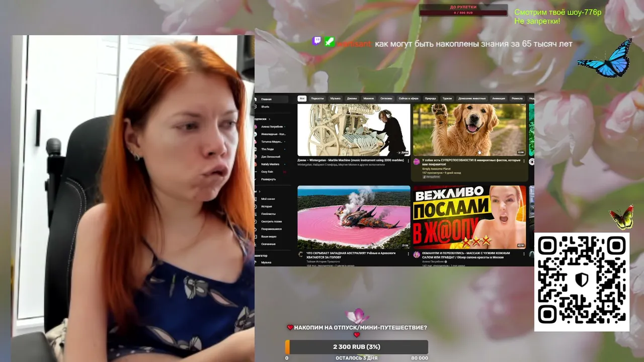Open the Алена Погребняк subscription channel
Screen dimensions: 644x362
click(271, 127)
